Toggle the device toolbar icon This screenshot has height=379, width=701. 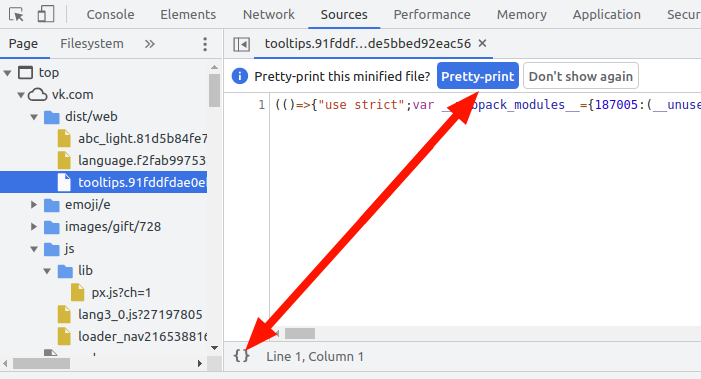pyautogui.click(x=46, y=14)
